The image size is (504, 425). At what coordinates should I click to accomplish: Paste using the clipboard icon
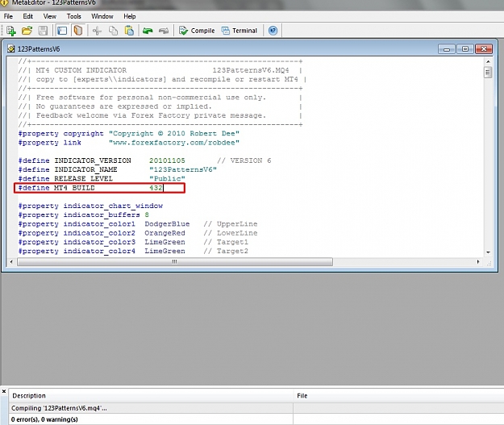pos(129,31)
